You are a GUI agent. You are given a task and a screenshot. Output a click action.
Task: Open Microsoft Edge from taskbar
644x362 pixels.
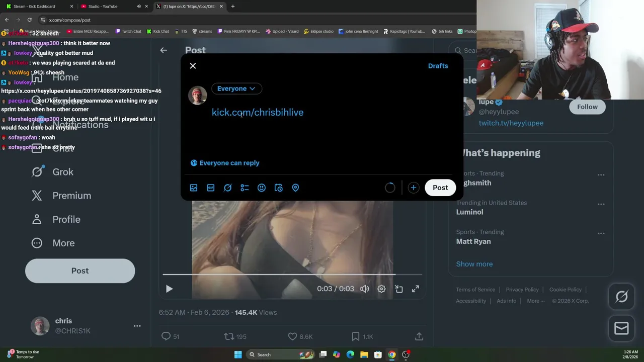point(350,354)
